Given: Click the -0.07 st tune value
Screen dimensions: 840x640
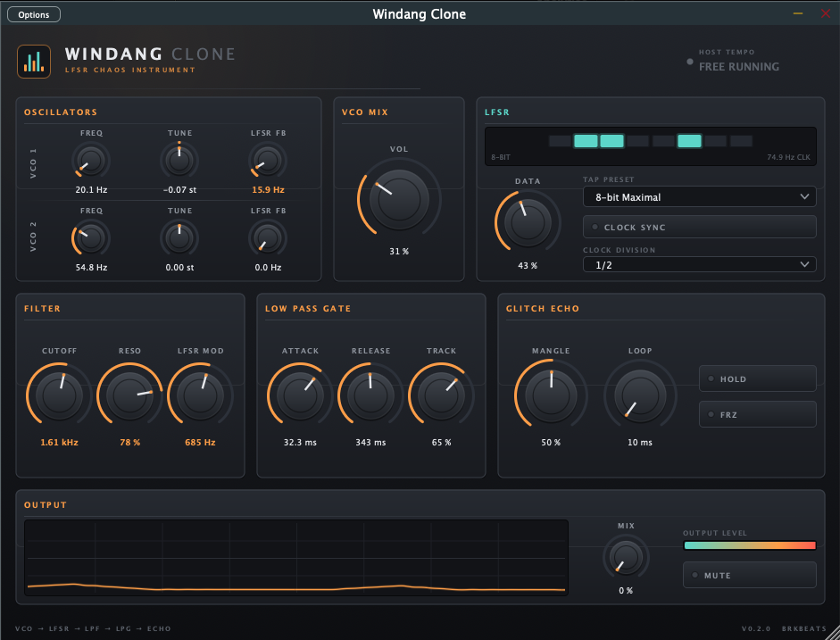Looking at the screenshot, I should (179, 189).
